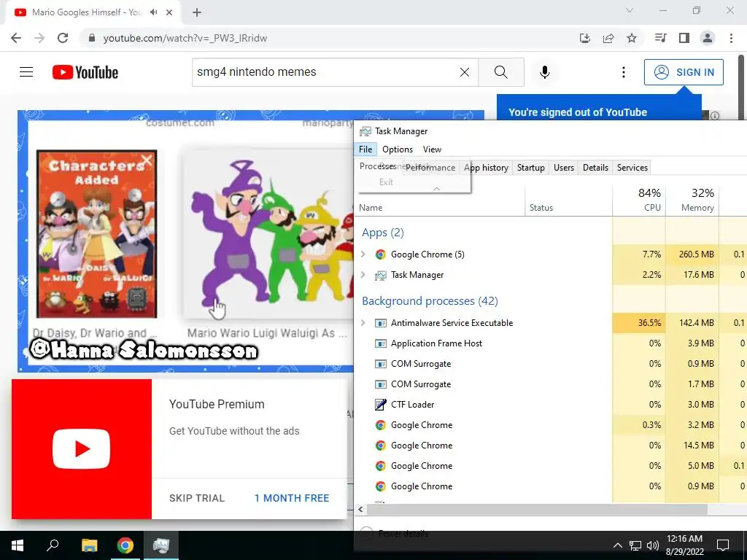Switch to Services tab
Viewport: 747px width, 560px height.
click(x=632, y=168)
